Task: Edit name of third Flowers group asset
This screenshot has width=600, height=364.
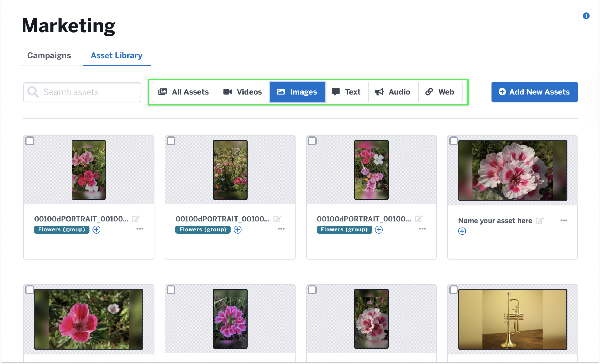Action: (419, 219)
